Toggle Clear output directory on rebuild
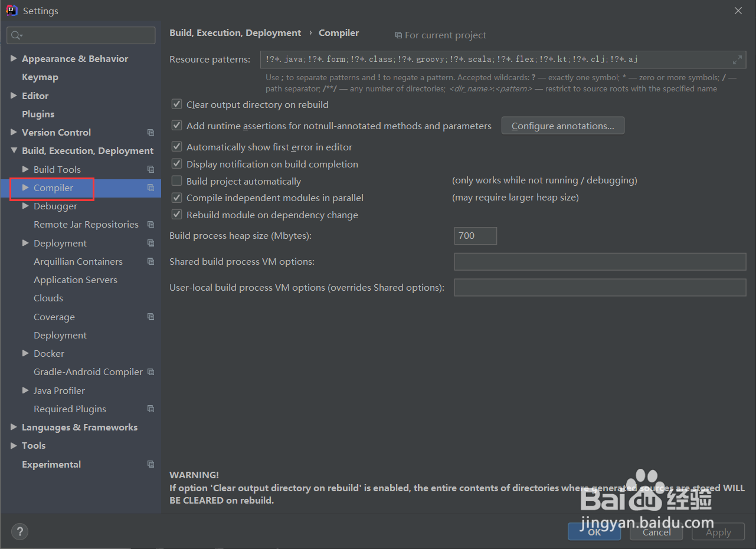This screenshot has width=756, height=549. pos(176,104)
